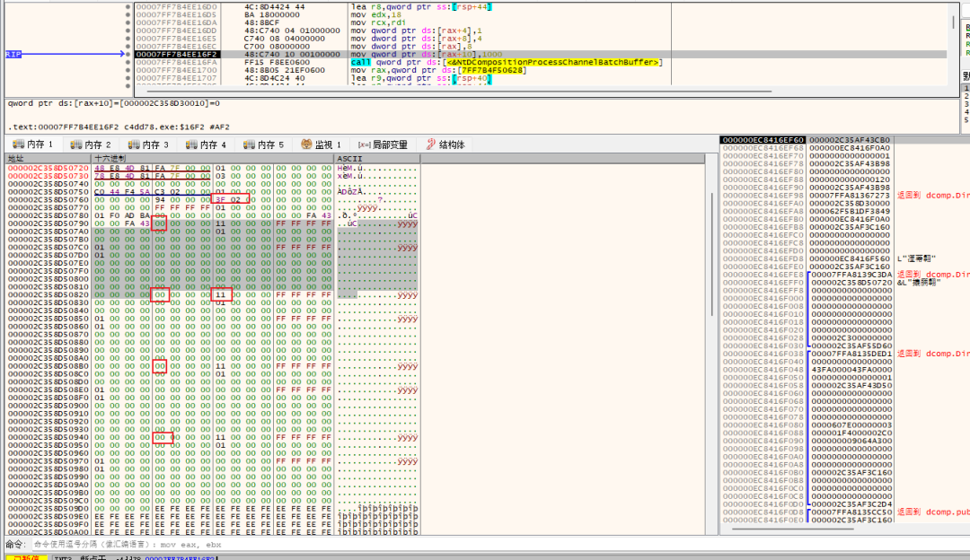Select dump address 000002C358D50730
This screenshot has width=970, height=560.
48,176
